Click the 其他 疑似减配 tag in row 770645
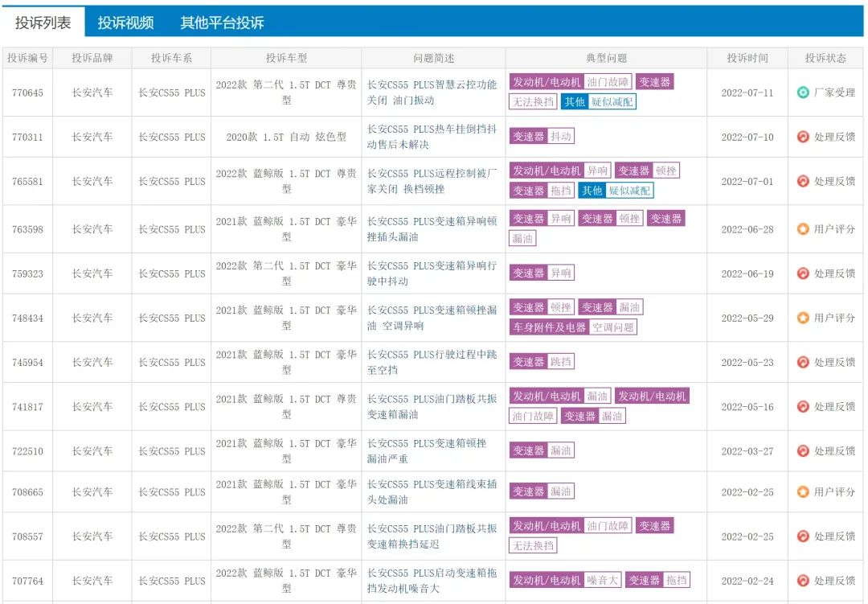868x604 pixels. (x=599, y=101)
